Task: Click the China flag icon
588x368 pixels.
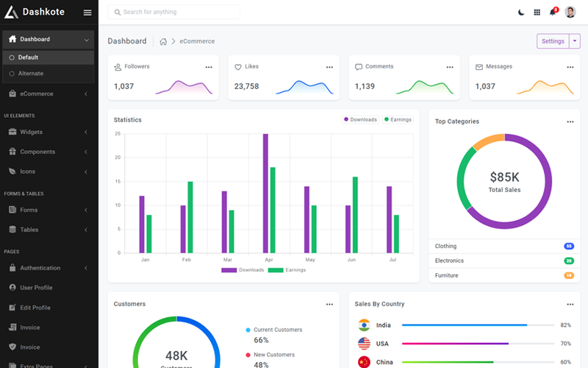Action: pos(364,362)
